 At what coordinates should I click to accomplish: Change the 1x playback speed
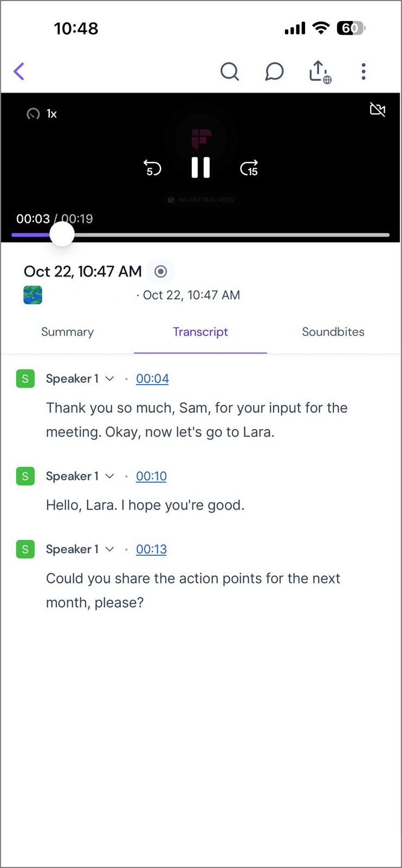coord(42,114)
